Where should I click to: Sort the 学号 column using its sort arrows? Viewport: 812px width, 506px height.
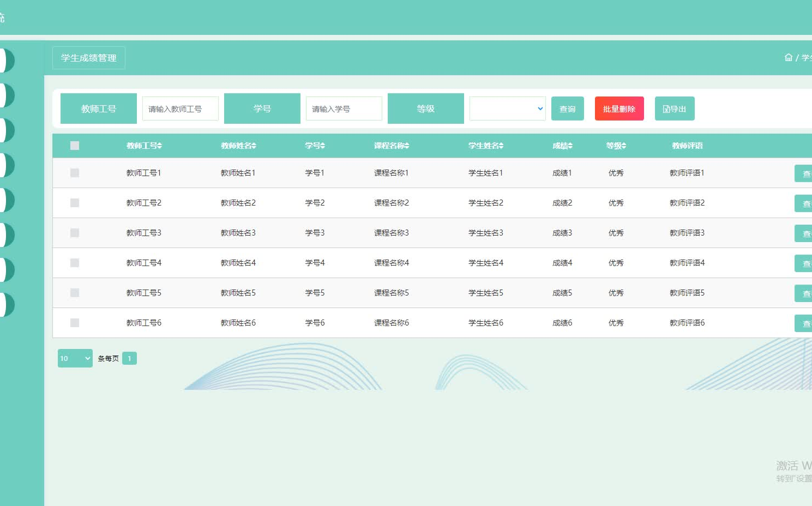pyautogui.click(x=323, y=146)
